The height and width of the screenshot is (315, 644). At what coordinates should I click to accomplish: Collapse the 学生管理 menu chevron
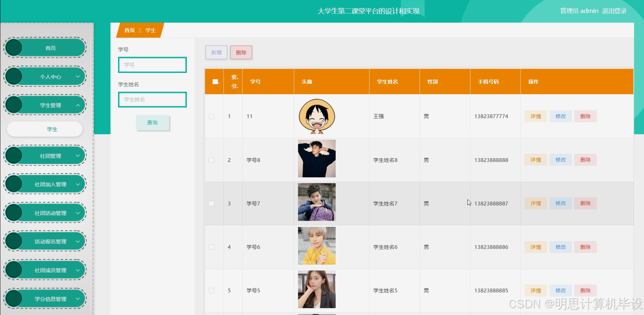coord(78,105)
